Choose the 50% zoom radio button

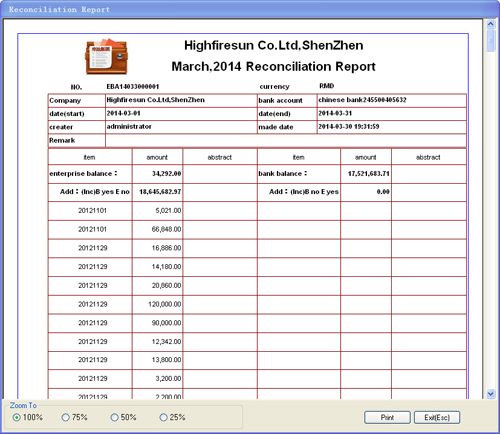(x=115, y=417)
